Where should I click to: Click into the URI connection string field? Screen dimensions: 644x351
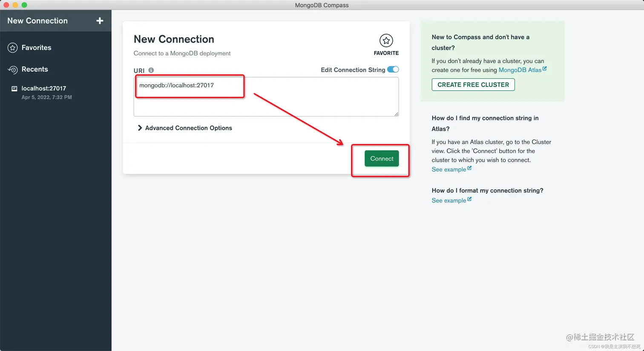[x=266, y=97]
